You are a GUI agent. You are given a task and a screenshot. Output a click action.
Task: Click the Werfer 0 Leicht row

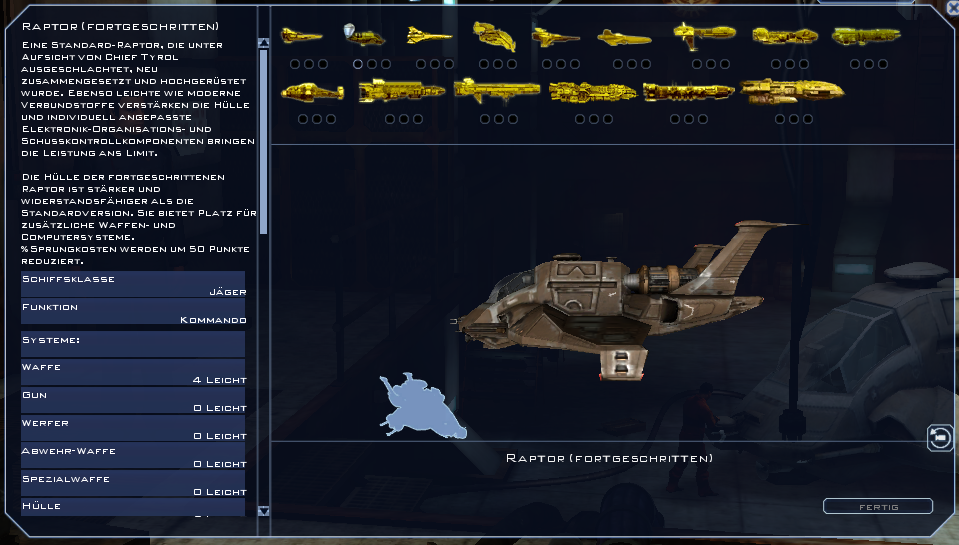(x=133, y=429)
